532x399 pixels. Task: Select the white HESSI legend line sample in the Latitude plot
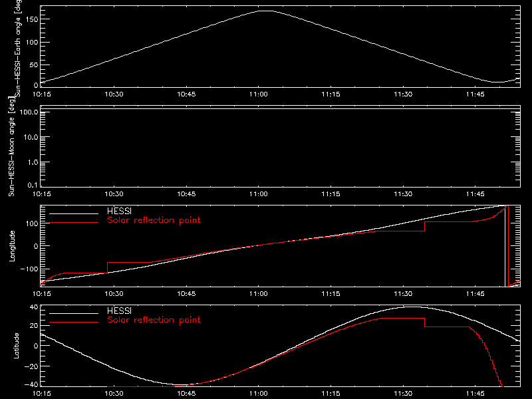click(74, 313)
